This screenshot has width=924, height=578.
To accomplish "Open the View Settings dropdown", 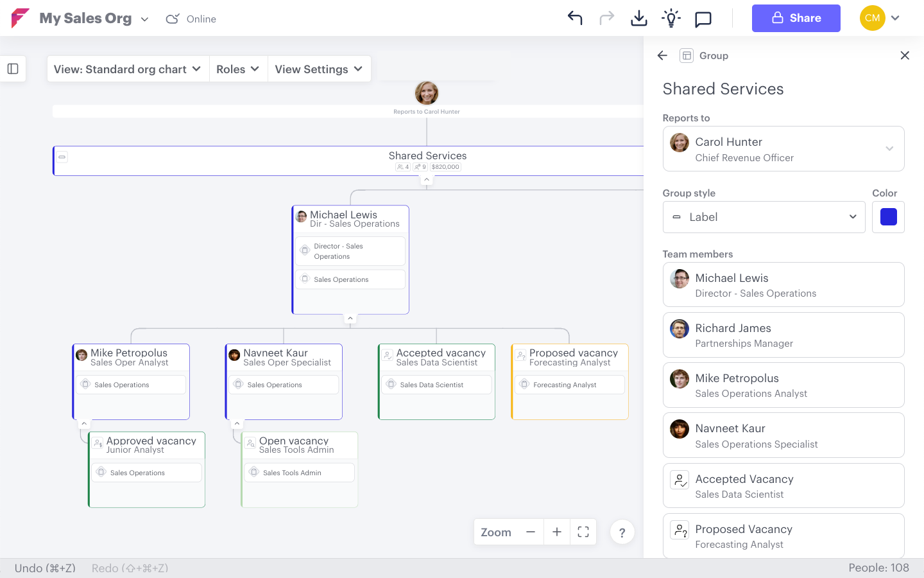I will point(319,69).
